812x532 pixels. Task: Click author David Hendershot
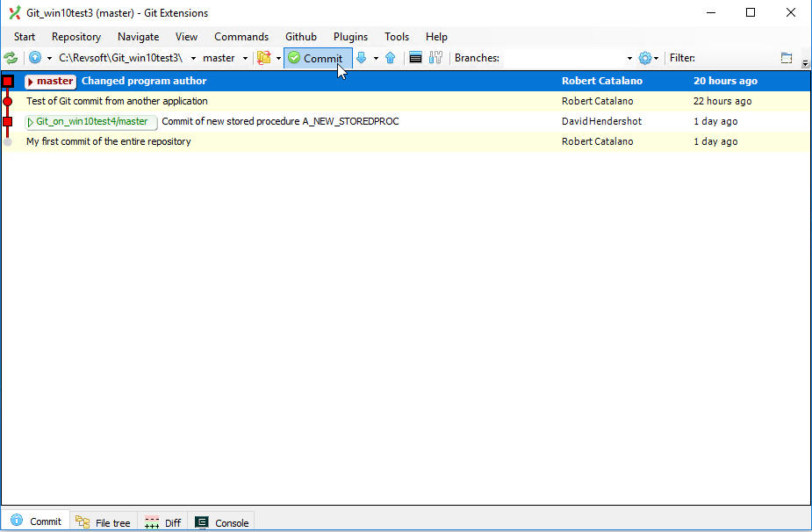[601, 121]
